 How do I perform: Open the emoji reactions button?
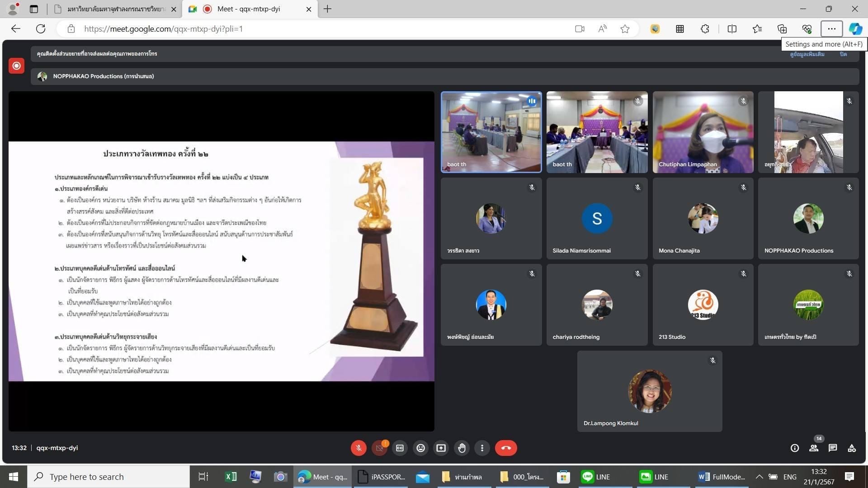(x=420, y=448)
